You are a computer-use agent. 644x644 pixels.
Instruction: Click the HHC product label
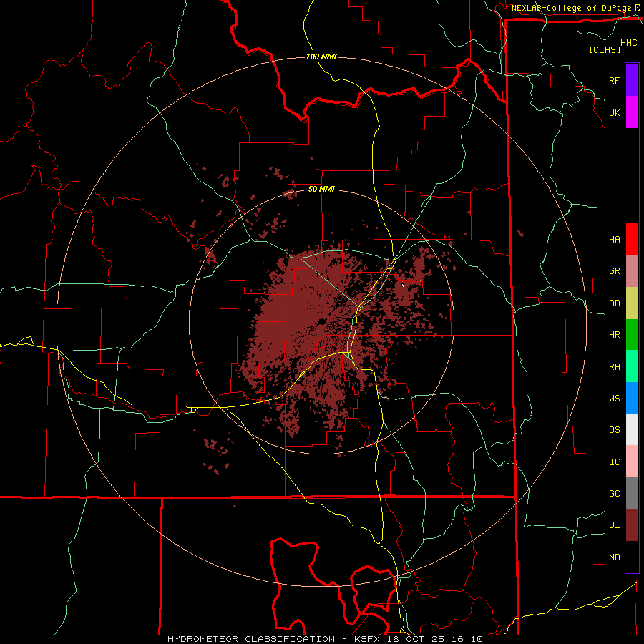[628, 43]
